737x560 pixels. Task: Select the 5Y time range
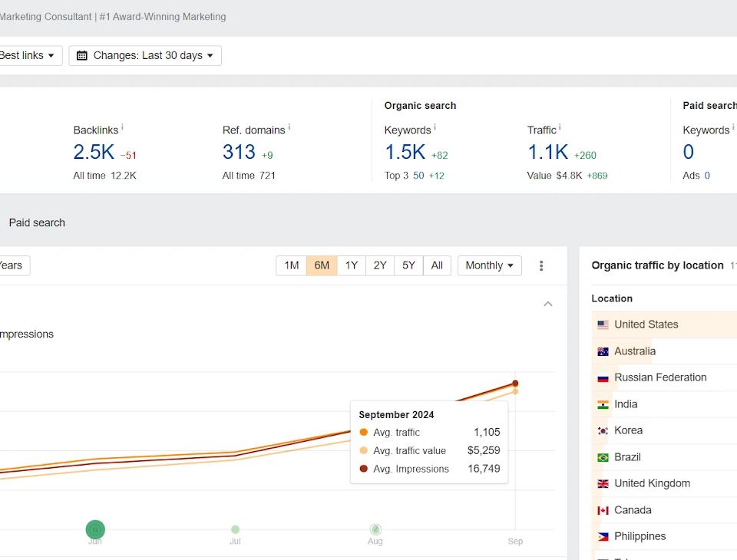409,265
